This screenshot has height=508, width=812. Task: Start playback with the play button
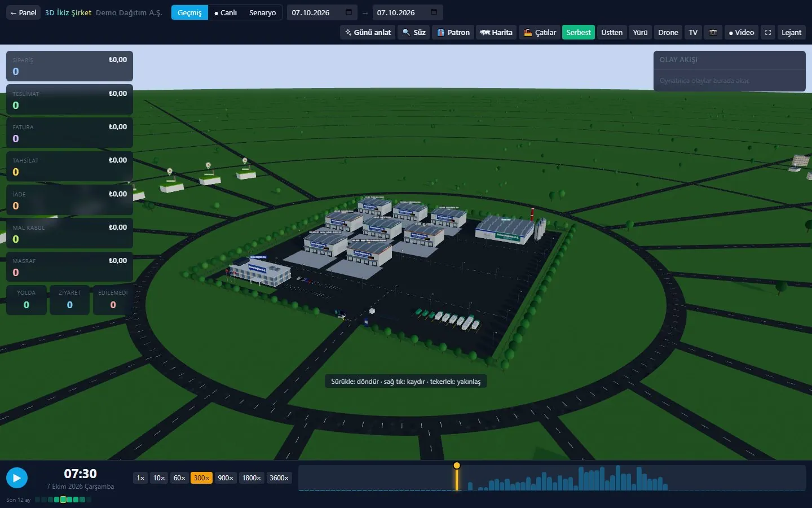(17, 478)
